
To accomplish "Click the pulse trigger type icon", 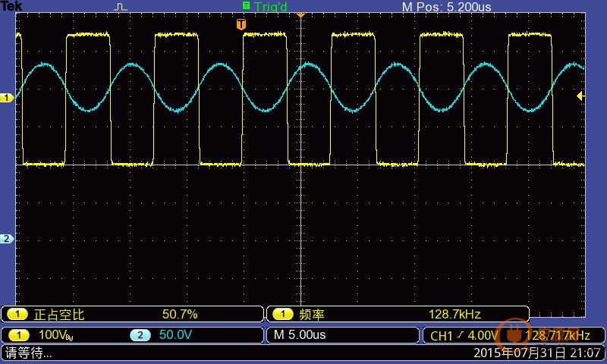I will point(121,7).
